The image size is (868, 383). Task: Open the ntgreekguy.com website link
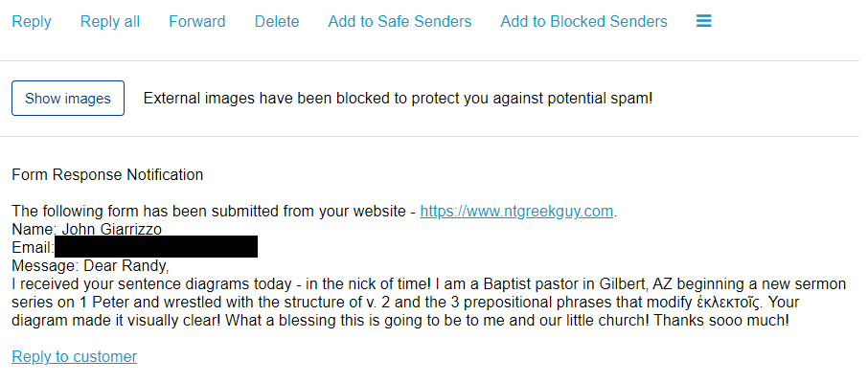(516, 212)
